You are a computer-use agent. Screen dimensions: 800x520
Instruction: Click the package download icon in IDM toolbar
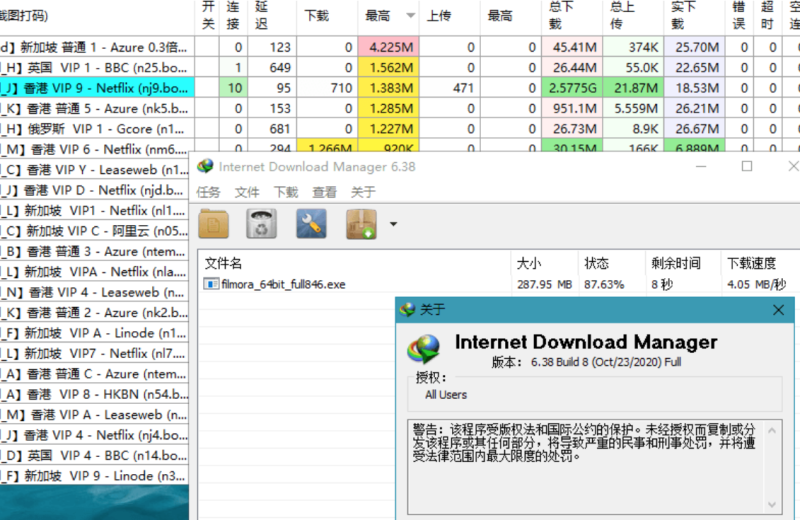[361, 224]
